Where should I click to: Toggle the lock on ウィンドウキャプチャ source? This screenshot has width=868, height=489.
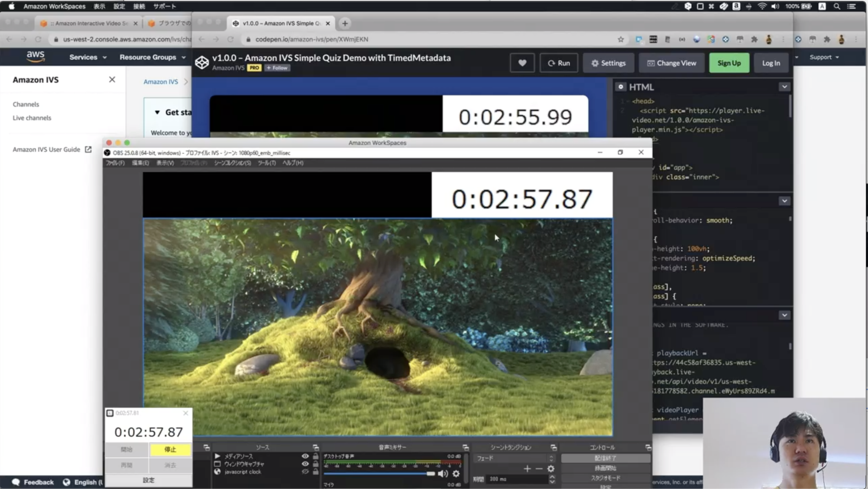316,464
